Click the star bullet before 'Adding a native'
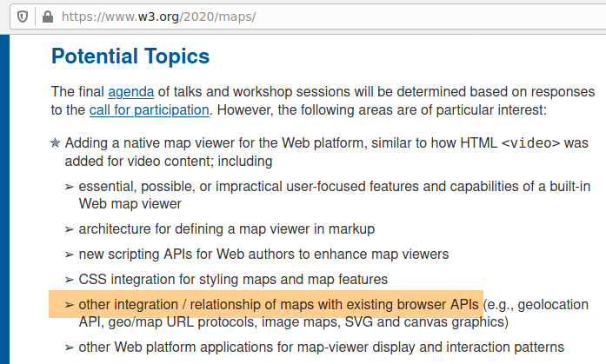 coord(56,143)
